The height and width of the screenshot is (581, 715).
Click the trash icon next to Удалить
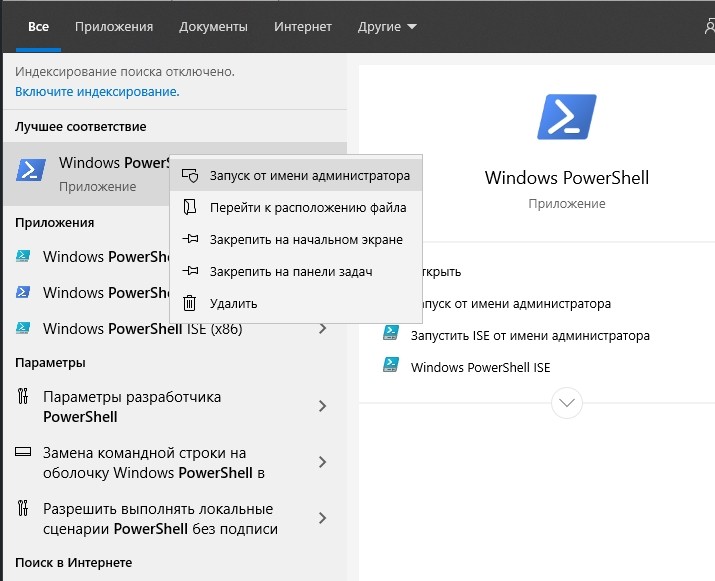[190, 303]
